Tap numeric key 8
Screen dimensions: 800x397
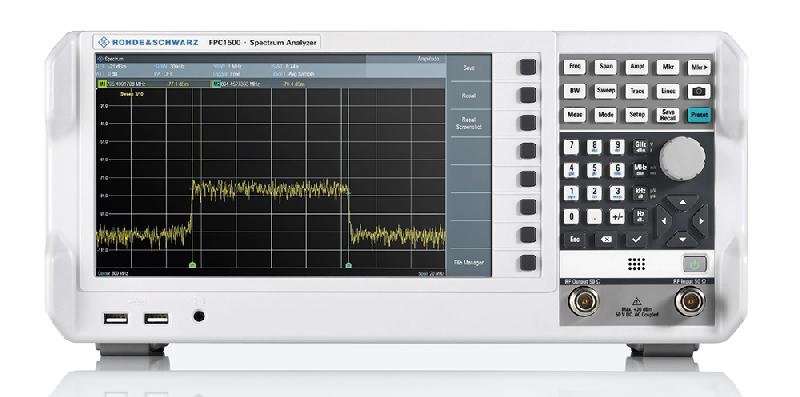pos(594,146)
